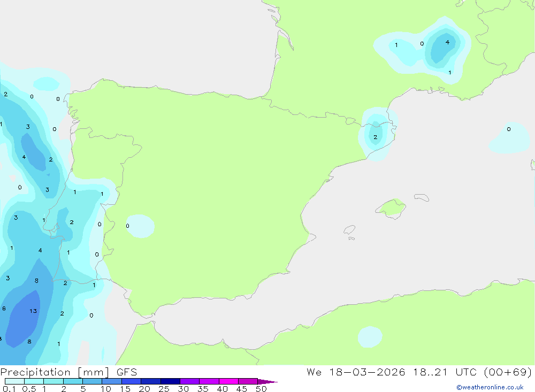Select the 10–15 mm legend swatch
Screen dimensions: 535x392
(x=112, y=381)
